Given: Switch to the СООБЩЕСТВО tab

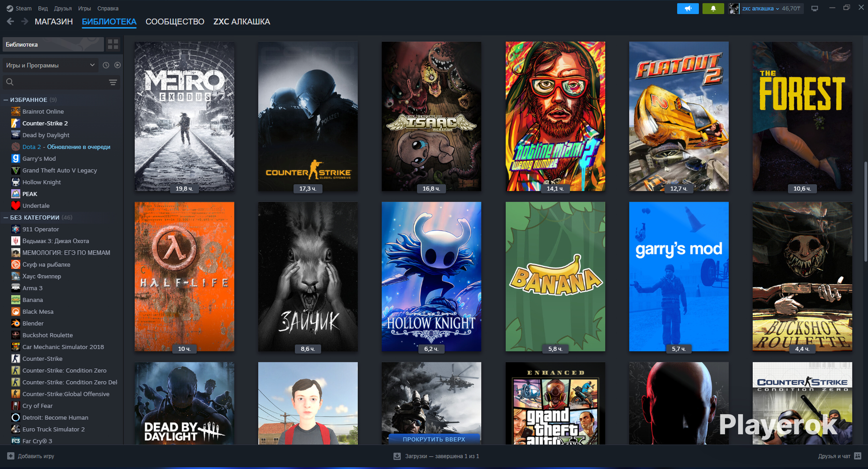Looking at the screenshot, I should [175, 22].
